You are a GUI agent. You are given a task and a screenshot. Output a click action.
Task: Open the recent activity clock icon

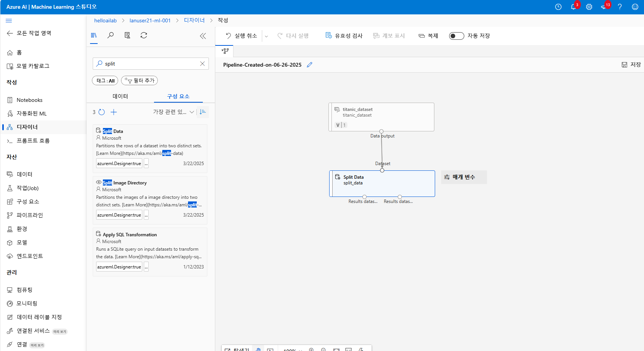tap(558, 7)
